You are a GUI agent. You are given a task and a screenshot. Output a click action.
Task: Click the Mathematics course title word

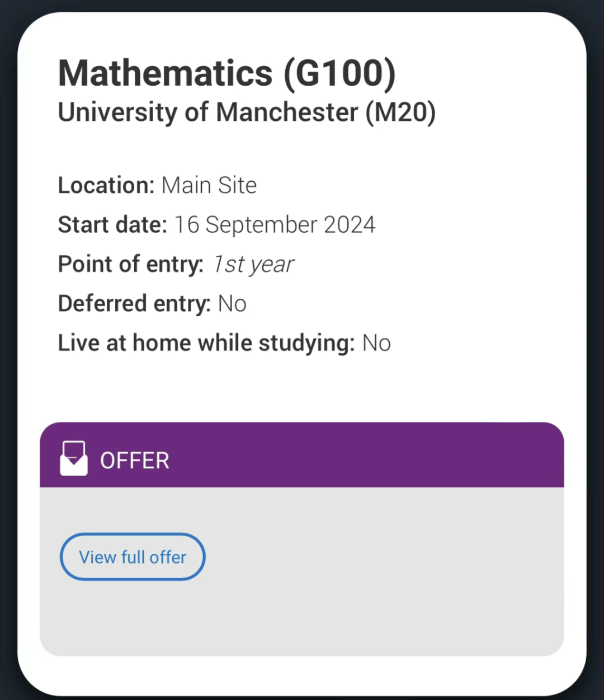(x=166, y=73)
